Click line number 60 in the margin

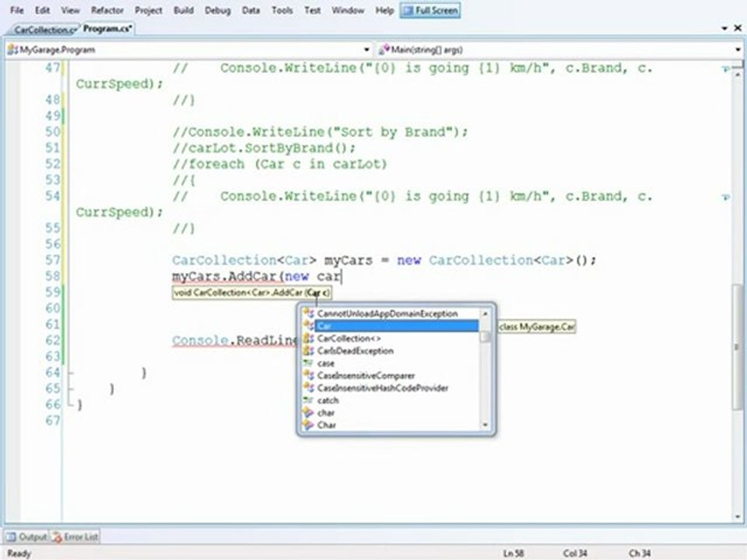click(x=53, y=308)
